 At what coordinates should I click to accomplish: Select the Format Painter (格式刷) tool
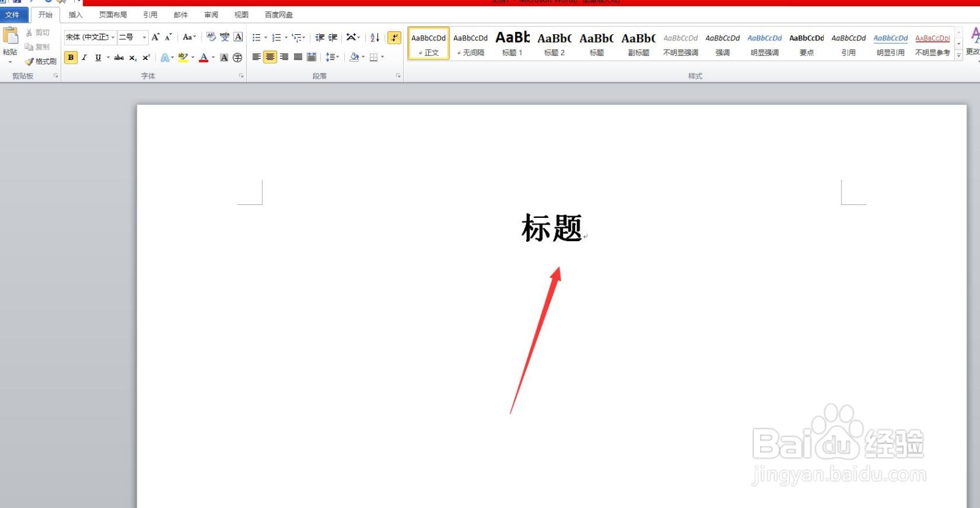click(41, 61)
